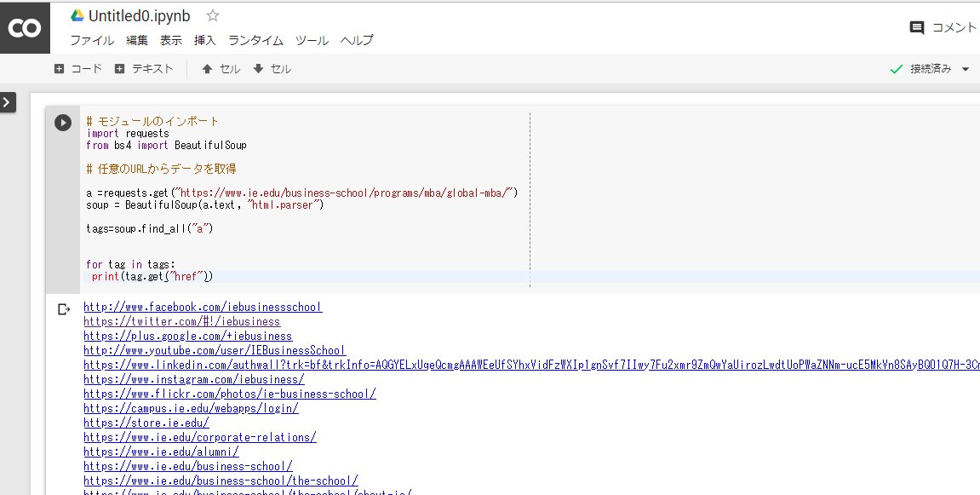This screenshot has width=980, height=495.
Task: Open the 編集 menu
Action: point(137,41)
